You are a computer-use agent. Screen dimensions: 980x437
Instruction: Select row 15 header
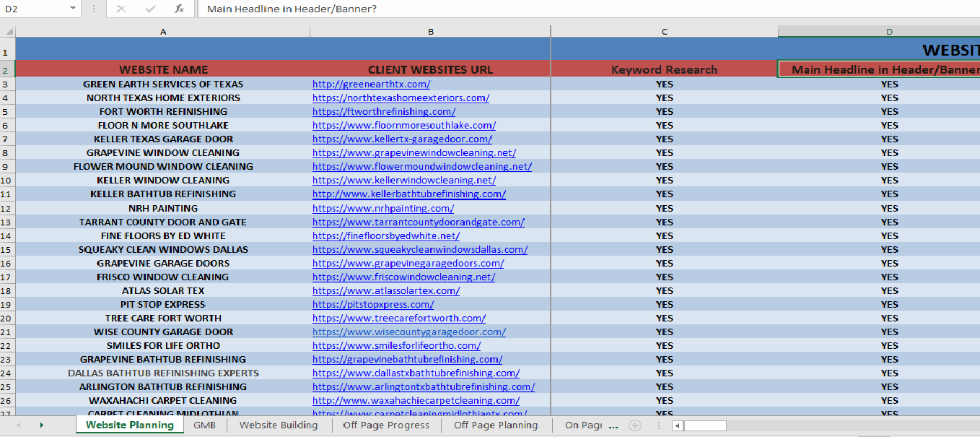(7, 249)
